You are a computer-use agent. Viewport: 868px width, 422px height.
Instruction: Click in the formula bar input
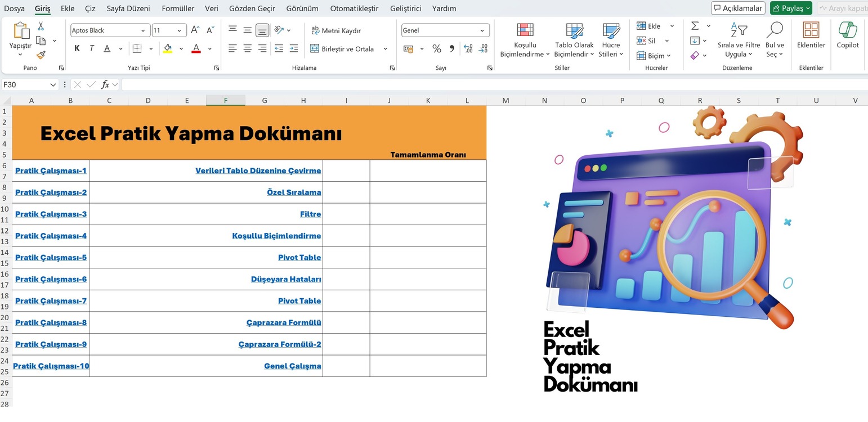point(494,84)
